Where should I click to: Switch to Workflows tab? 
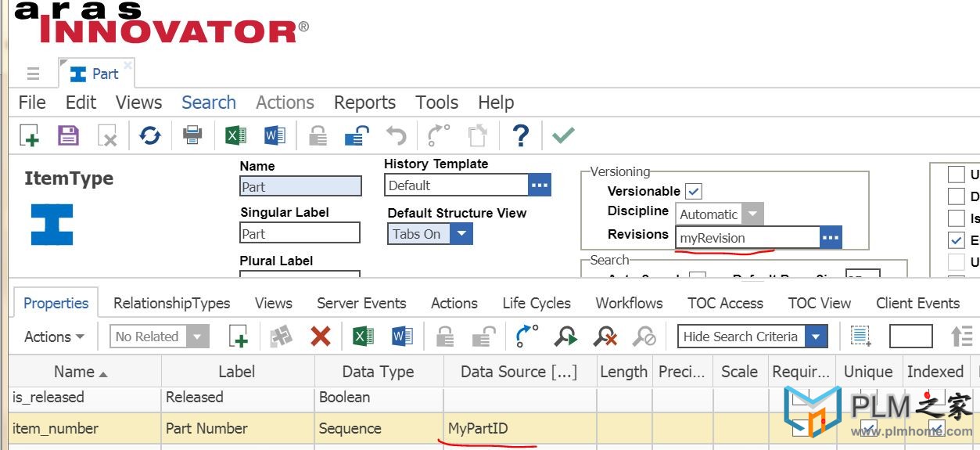coord(629,303)
